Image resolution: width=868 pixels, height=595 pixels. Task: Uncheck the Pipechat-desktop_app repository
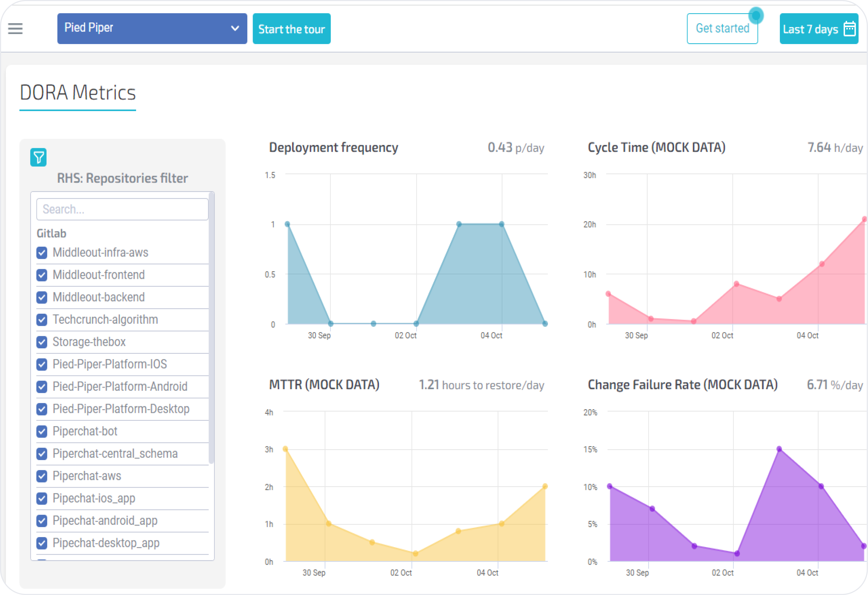click(x=42, y=543)
